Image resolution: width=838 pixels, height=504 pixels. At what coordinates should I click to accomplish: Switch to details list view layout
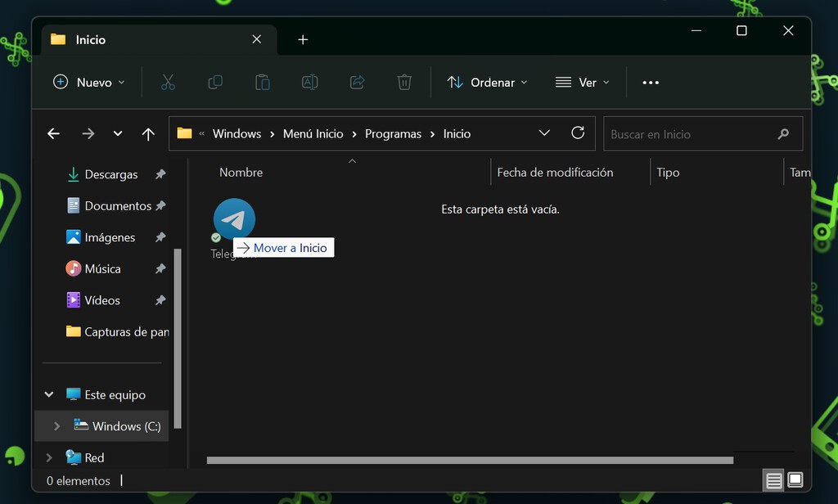(x=773, y=479)
